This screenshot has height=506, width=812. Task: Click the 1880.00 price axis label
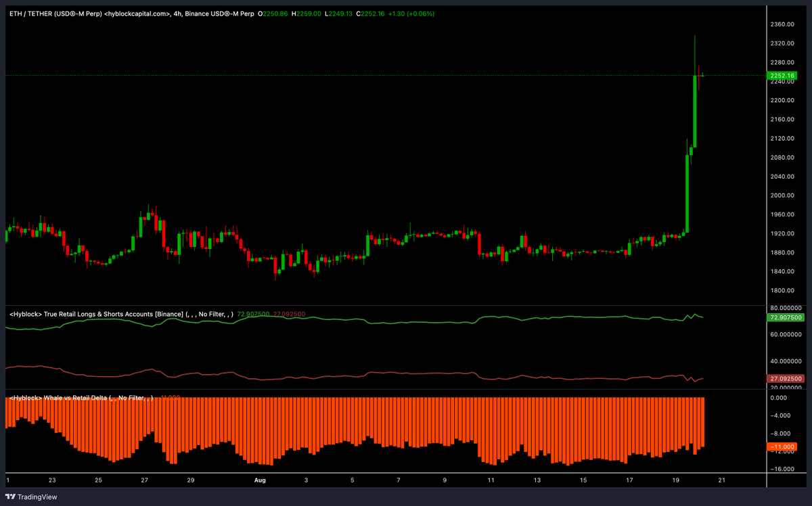[x=781, y=252]
